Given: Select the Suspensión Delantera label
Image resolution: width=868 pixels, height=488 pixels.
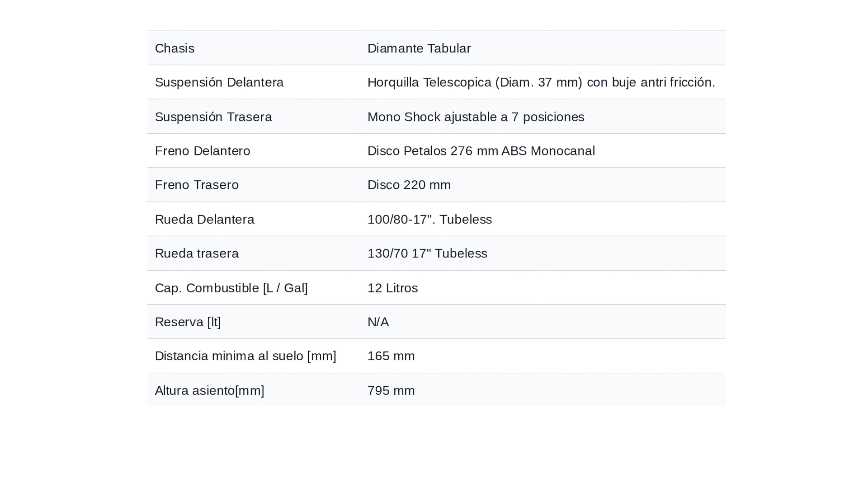Looking at the screenshot, I should [x=219, y=82].
